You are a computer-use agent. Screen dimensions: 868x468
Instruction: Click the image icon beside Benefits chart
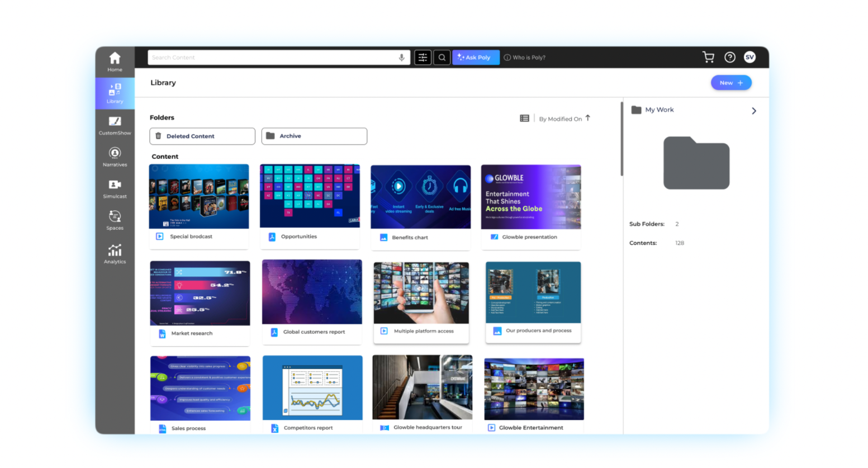click(383, 237)
